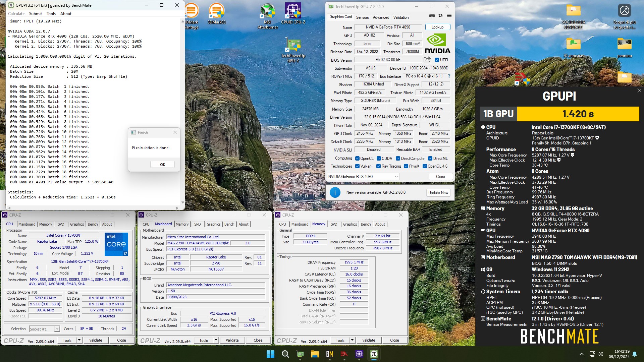The height and width of the screenshot is (362, 644).
Task: Switch to the Advanced tab in GPU-Z
Action: point(381,17)
